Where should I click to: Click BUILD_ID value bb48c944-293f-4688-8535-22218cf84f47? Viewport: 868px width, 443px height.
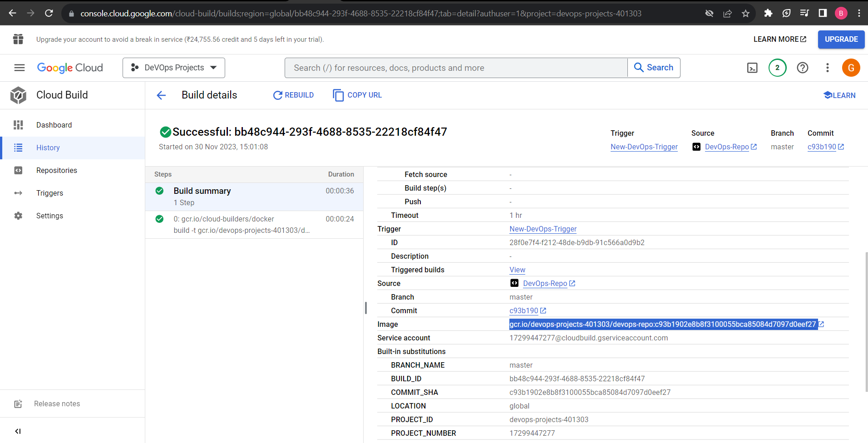coord(577,379)
